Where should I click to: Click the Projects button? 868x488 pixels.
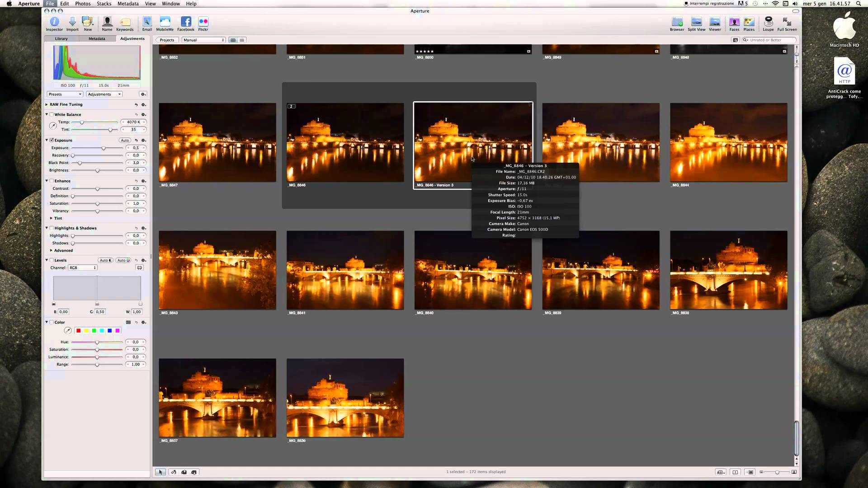pos(167,40)
